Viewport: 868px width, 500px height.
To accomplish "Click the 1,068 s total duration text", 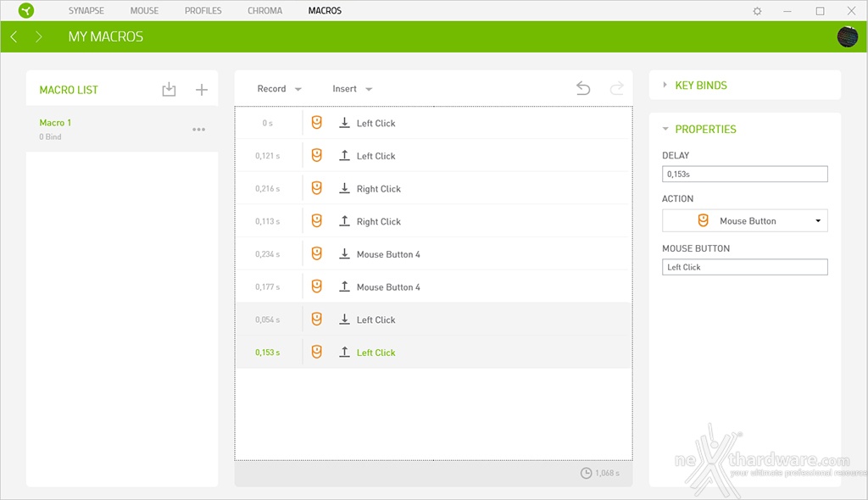I will (607, 473).
